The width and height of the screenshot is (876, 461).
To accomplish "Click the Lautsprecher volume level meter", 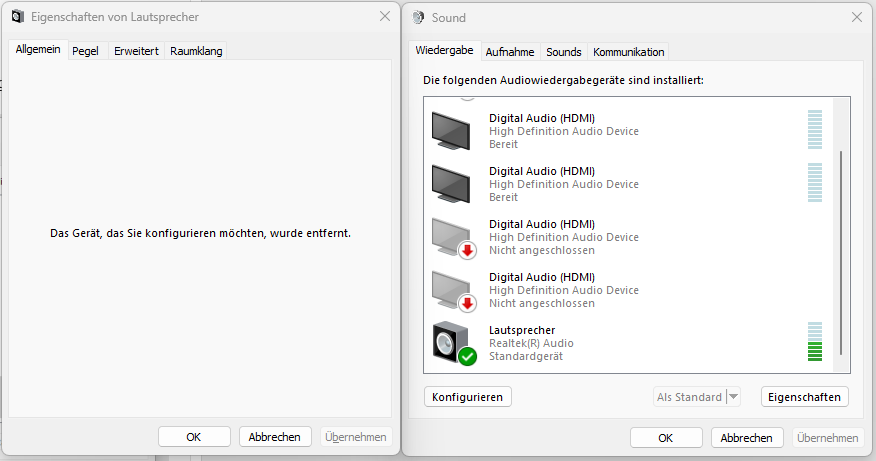I will click(815, 341).
